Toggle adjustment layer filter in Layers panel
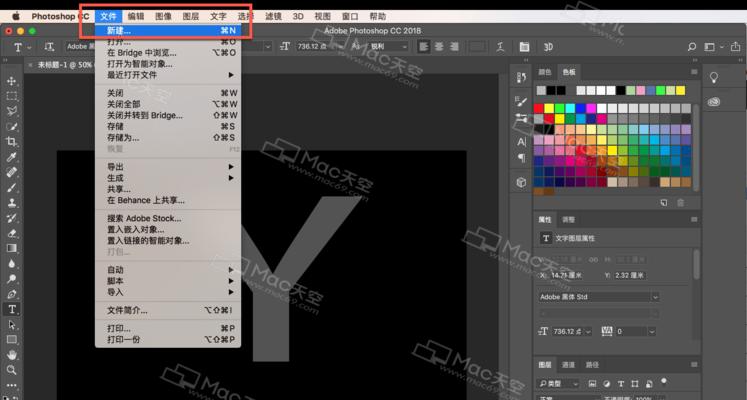This screenshot has height=400, width=747. pyautogui.click(x=606, y=383)
